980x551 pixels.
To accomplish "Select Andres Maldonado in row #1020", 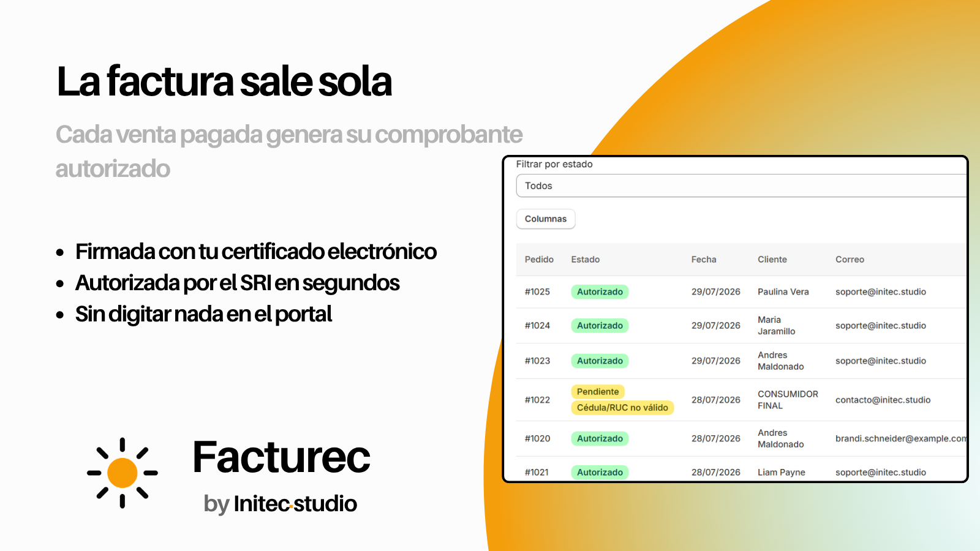I will tap(781, 438).
